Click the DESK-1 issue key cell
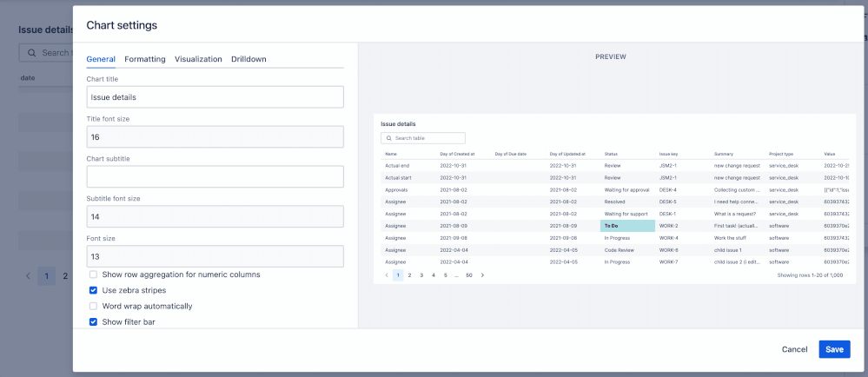 click(x=667, y=214)
